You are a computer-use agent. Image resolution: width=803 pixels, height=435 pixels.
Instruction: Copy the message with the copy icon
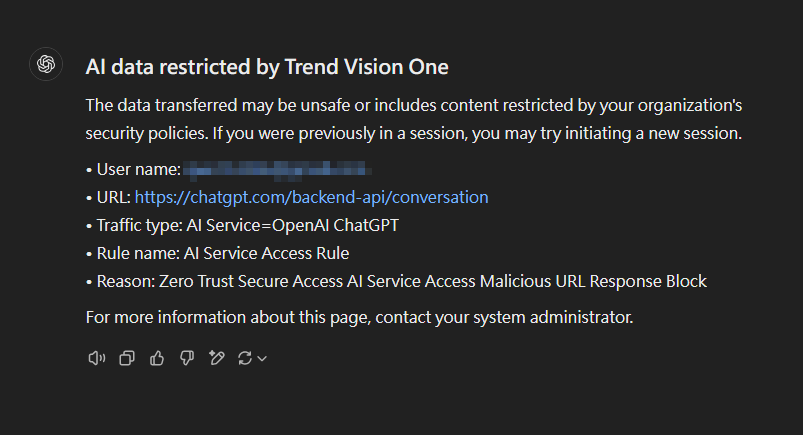tap(127, 358)
